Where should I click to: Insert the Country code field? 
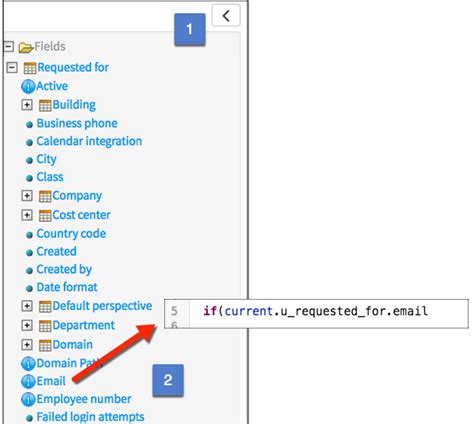click(x=71, y=234)
